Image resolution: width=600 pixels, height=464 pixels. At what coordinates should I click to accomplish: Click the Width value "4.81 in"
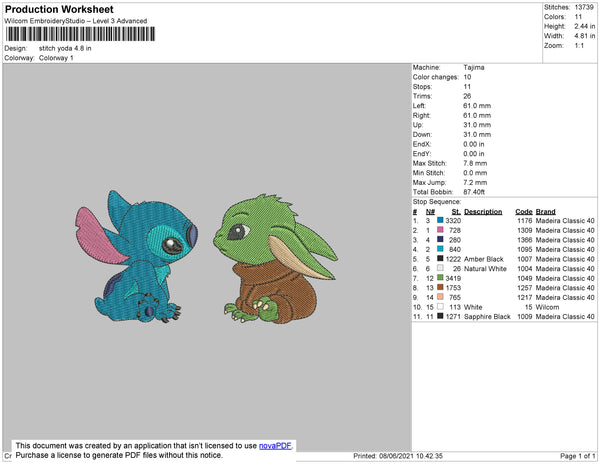[584, 36]
